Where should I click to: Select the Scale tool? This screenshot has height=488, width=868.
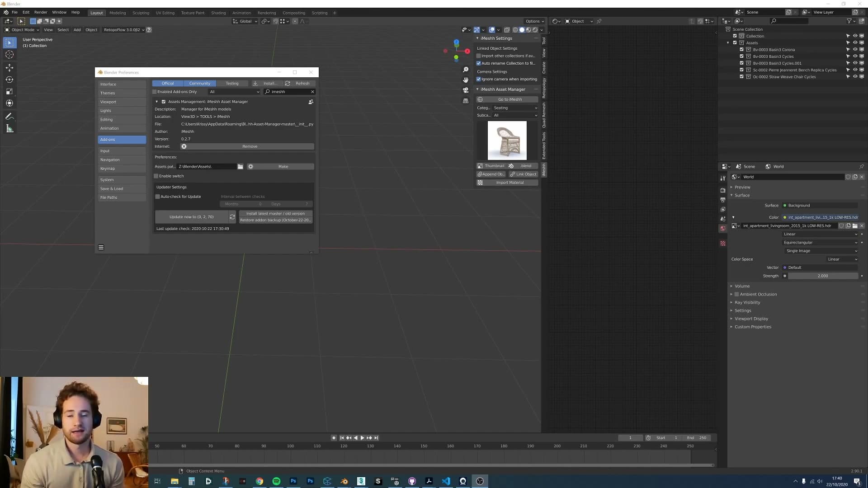click(9, 91)
